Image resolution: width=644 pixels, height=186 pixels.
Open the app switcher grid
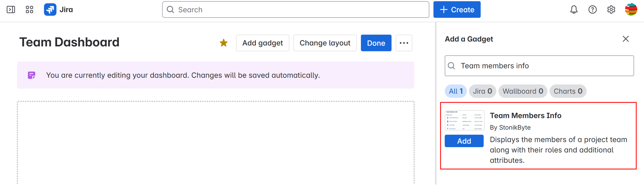pyautogui.click(x=29, y=9)
